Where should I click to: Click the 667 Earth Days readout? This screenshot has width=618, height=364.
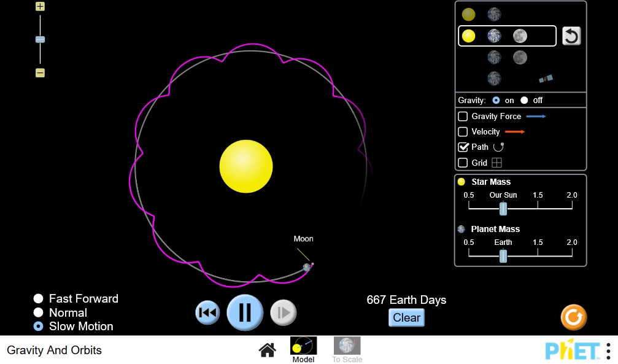[x=406, y=300]
